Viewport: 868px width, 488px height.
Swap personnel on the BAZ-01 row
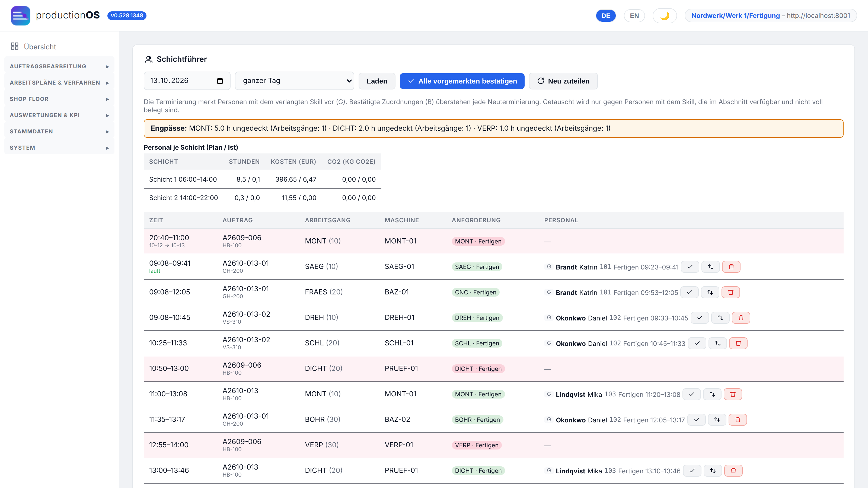coord(710,292)
